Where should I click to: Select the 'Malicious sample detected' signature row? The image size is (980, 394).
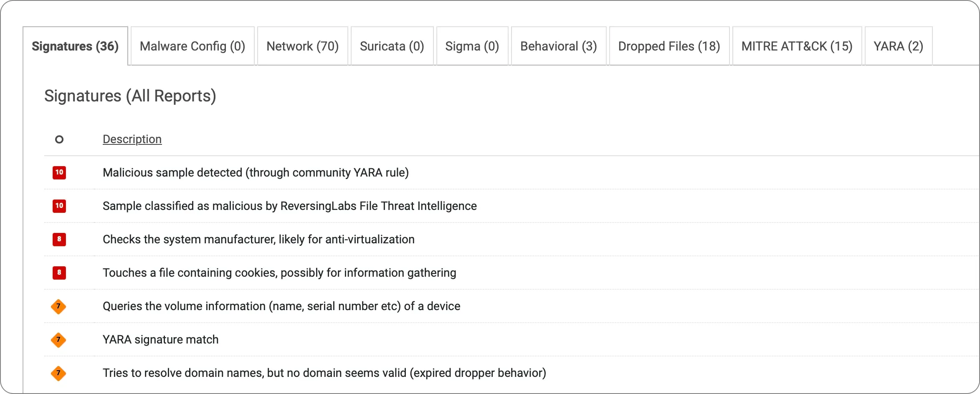pos(256,172)
